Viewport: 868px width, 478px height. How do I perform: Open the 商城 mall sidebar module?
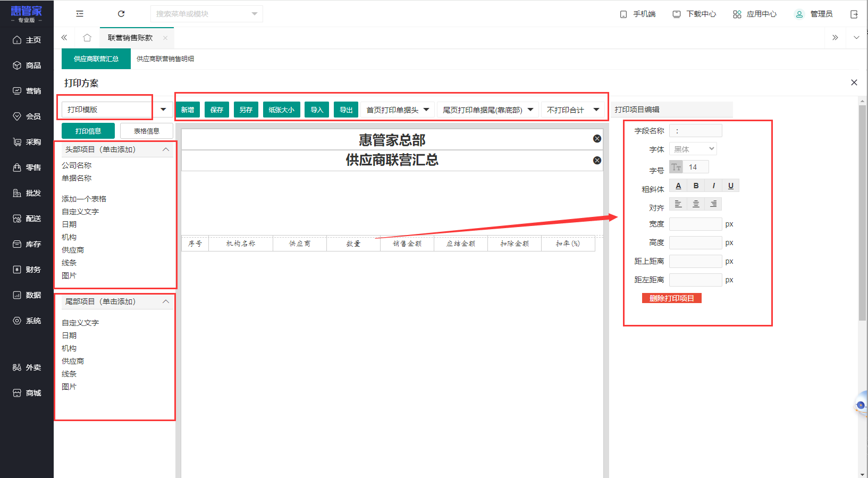click(x=27, y=393)
